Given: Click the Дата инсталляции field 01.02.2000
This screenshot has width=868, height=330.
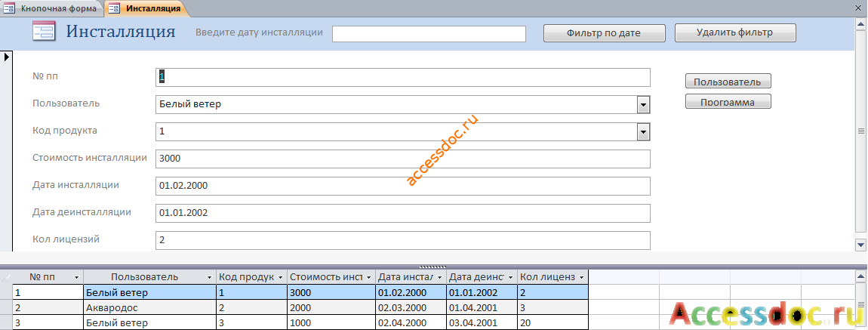Looking at the screenshot, I should tap(402, 186).
